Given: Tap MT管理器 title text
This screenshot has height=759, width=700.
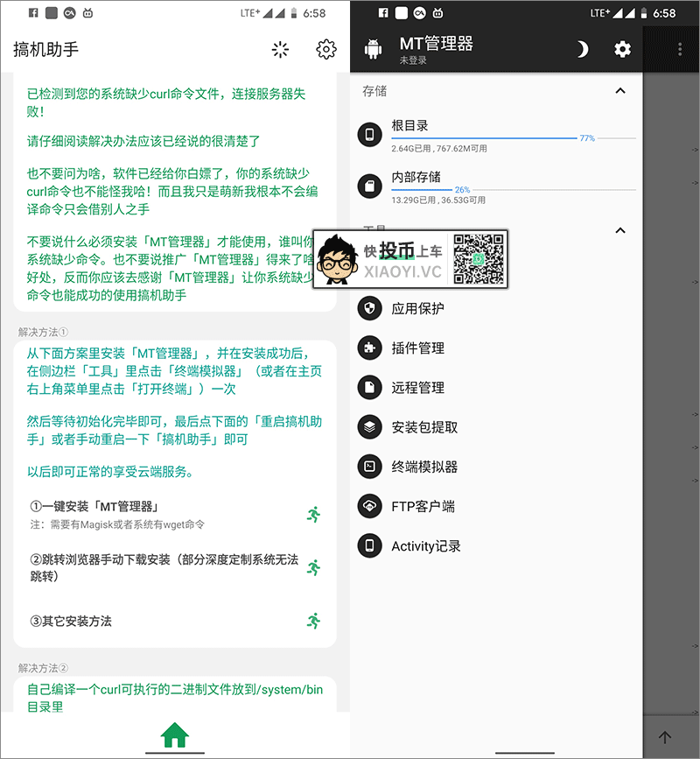Looking at the screenshot, I should click(x=437, y=44).
